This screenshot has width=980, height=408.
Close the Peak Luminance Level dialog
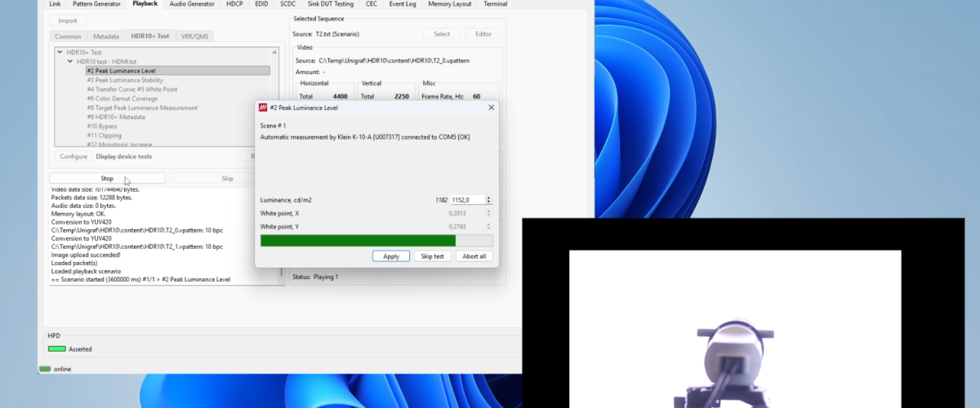[x=491, y=107]
